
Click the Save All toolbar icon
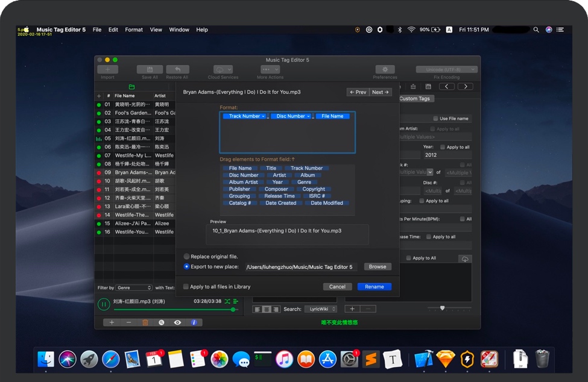click(x=150, y=70)
